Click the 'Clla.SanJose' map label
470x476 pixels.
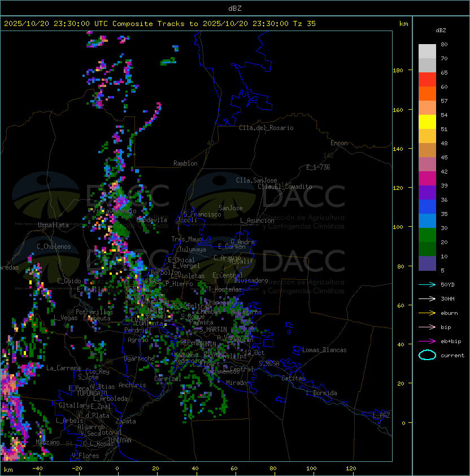point(256,180)
